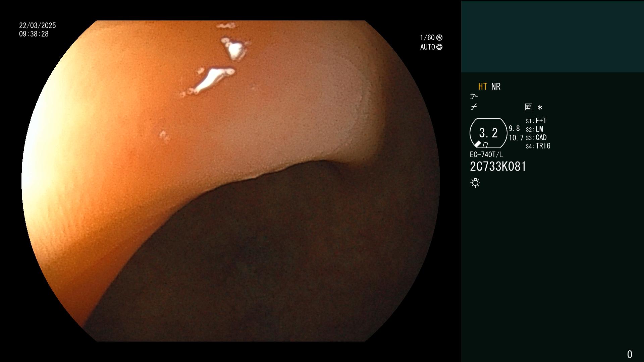Click the date 22/03/2025
The width and height of the screenshot is (644, 362).
click(38, 25)
